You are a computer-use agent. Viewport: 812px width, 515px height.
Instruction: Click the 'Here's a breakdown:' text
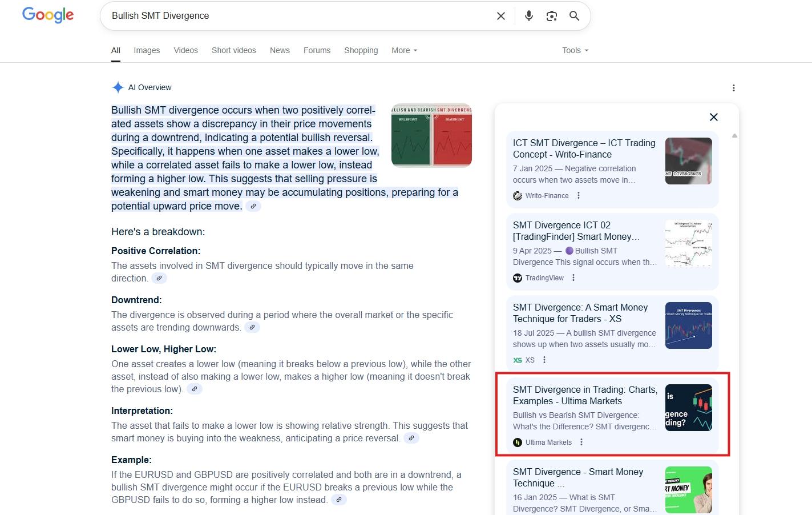tap(158, 232)
